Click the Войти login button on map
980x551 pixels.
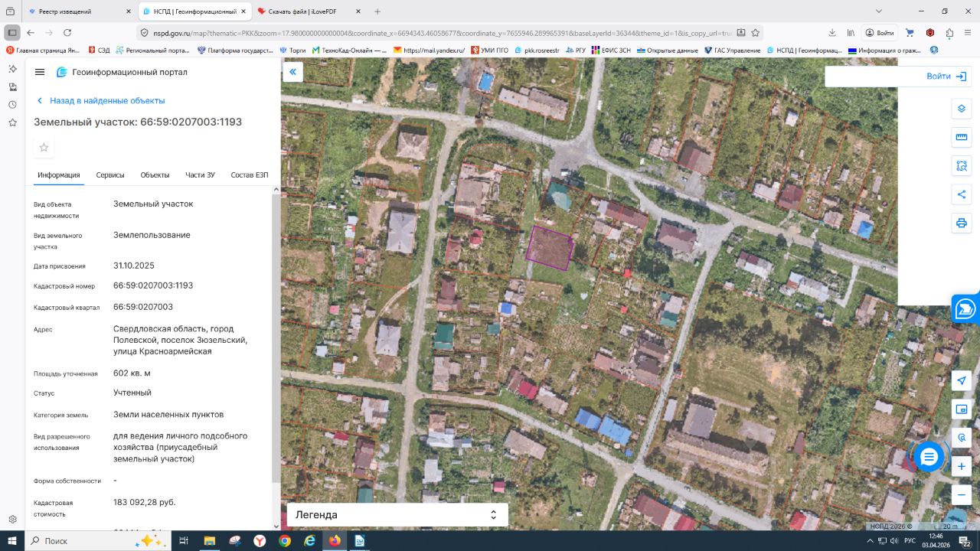point(946,77)
